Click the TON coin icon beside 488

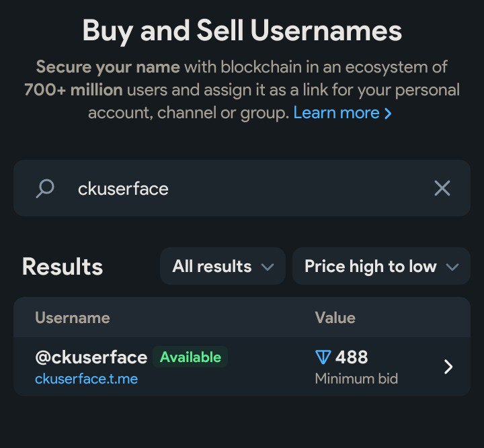tap(323, 357)
